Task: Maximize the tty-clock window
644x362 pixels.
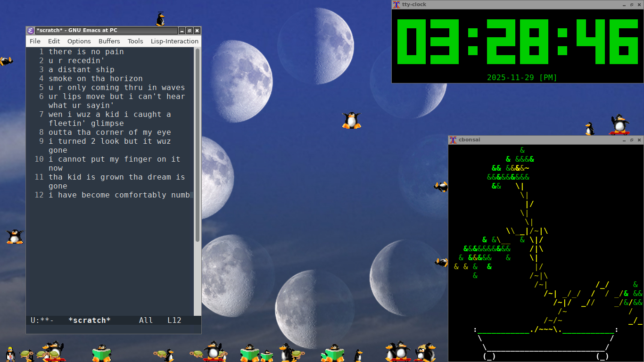Action: point(631,5)
